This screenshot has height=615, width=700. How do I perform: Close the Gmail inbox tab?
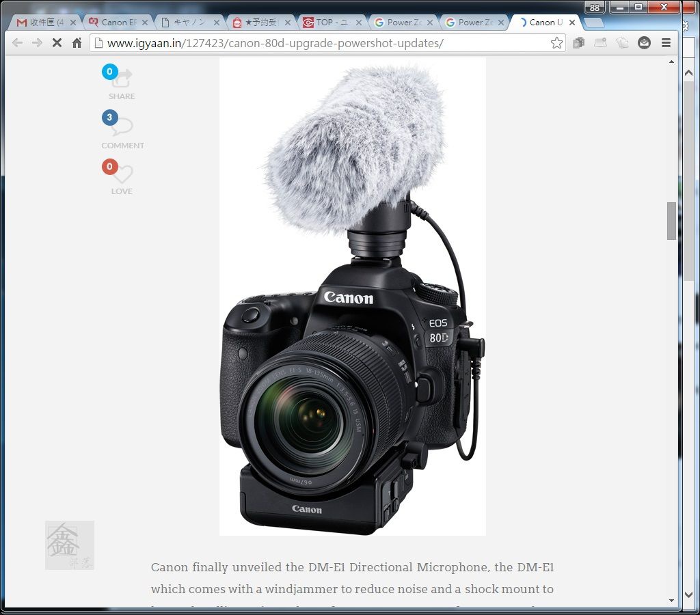pos(73,23)
